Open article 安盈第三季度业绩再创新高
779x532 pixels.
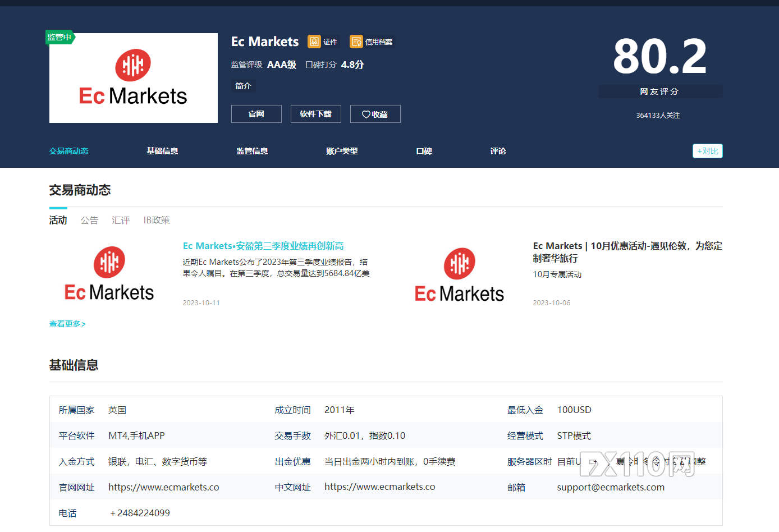point(263,246)
